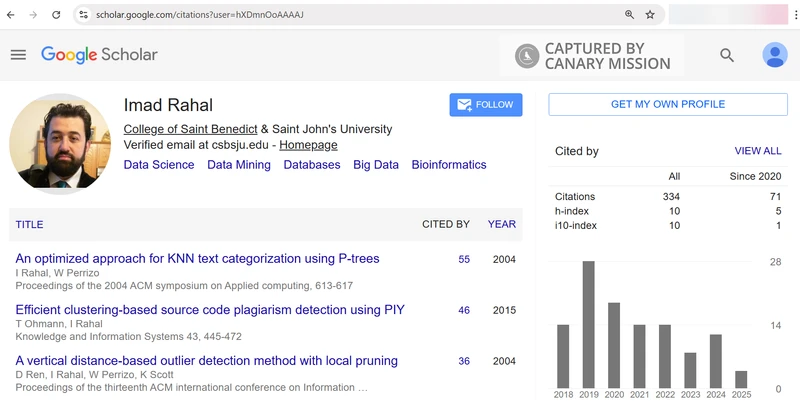Select the Bioinformatics interest tag
Screen dimensions: 800x401
(x=449, y=165)
